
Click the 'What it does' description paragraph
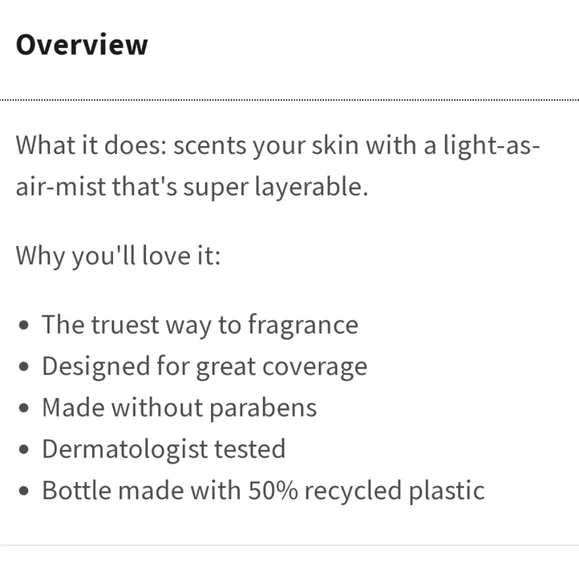tap(278, 166)
